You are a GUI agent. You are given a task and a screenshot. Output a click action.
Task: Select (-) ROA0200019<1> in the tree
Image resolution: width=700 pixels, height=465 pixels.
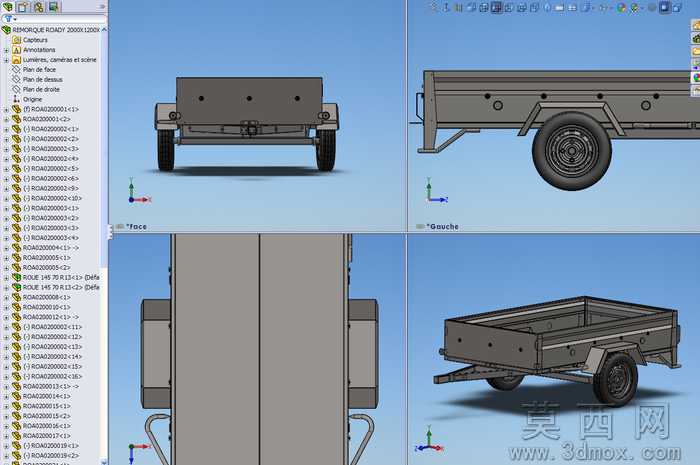[51, 446]
